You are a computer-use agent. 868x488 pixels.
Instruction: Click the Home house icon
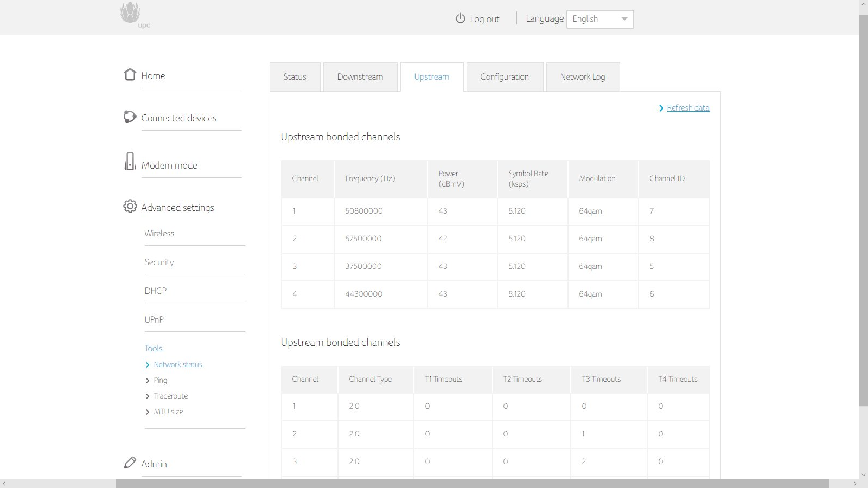coord(130,74)
